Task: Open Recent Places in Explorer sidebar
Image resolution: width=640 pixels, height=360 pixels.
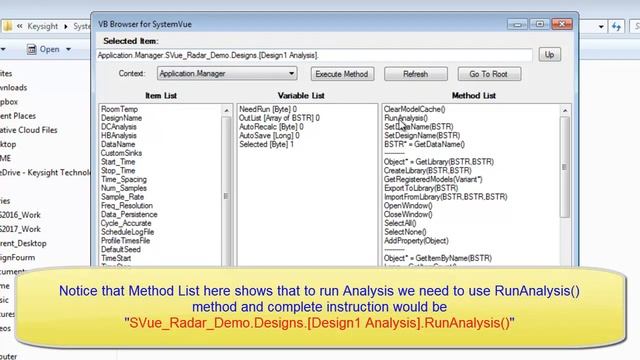Action: click(18, 116)
